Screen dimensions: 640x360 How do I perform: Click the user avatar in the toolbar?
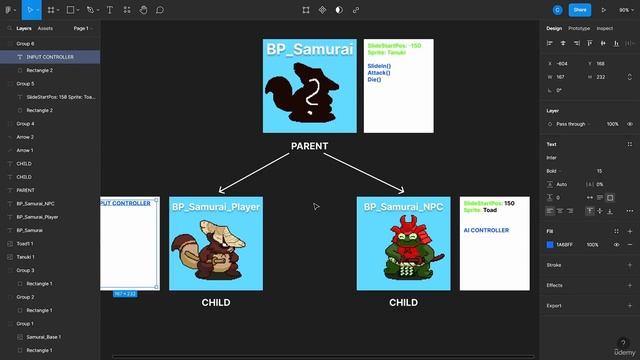(558, 10)
